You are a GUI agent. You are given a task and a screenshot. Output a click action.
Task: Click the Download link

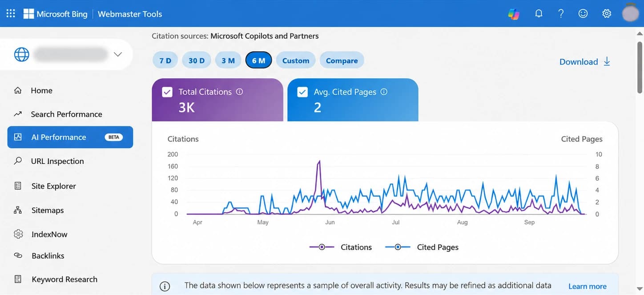585,61
